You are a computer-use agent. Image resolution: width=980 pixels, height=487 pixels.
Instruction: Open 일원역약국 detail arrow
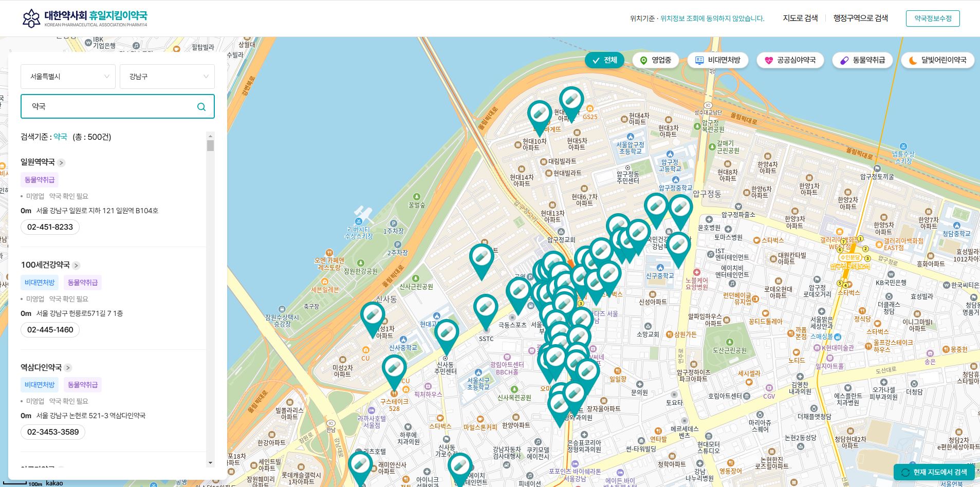click(x=61, y=163)
